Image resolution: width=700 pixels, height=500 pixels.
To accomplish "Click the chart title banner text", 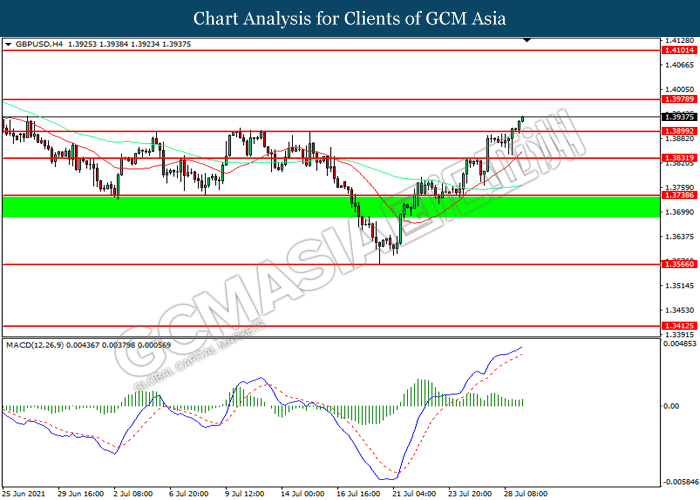I will [x=349, y=18].
